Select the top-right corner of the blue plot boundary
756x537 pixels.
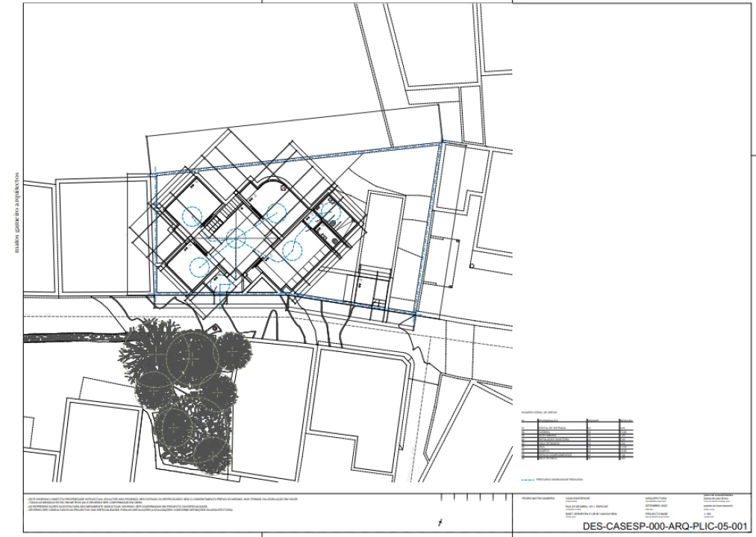tap(442, 142)
